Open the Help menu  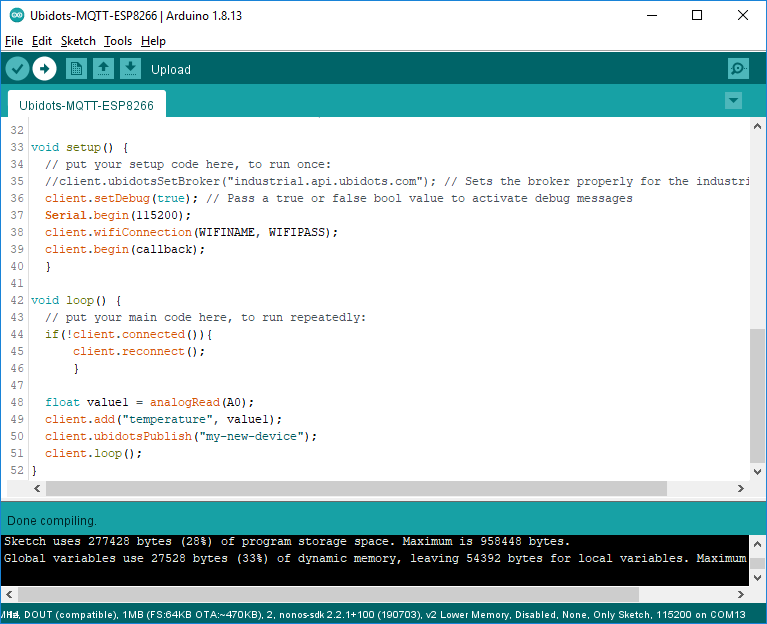153,41
